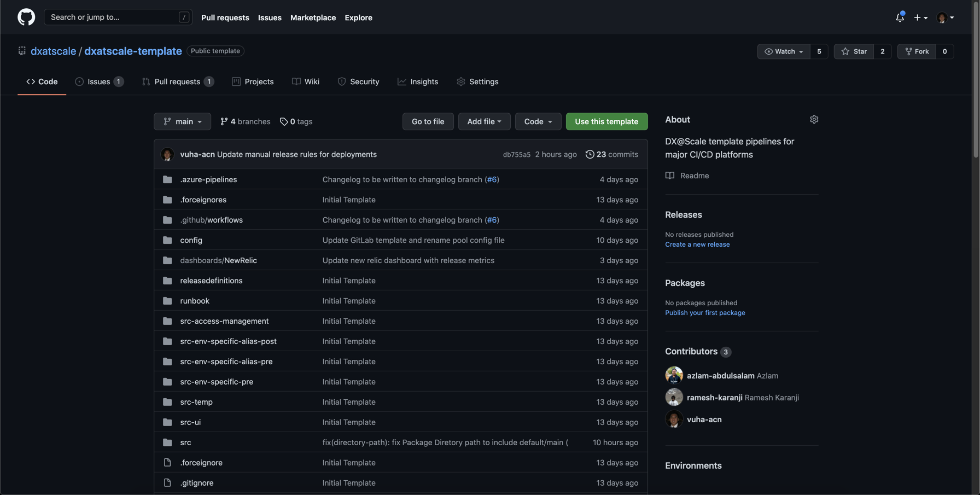Open the Security tab
This screenshot has height=495, width=980.
(358, 81)
